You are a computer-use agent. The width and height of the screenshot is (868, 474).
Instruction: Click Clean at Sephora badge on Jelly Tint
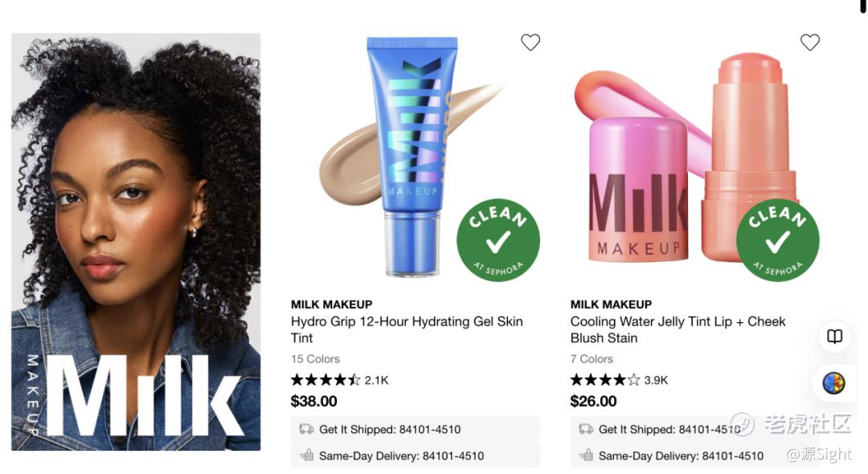778,240
